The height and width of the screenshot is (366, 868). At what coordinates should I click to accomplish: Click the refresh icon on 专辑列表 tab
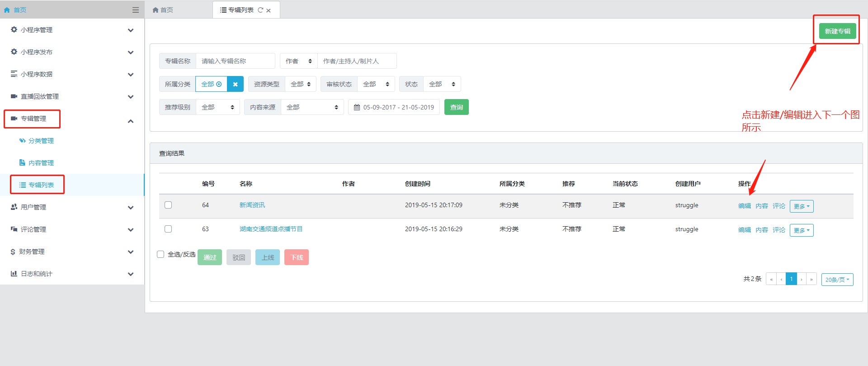coord(260,10)
